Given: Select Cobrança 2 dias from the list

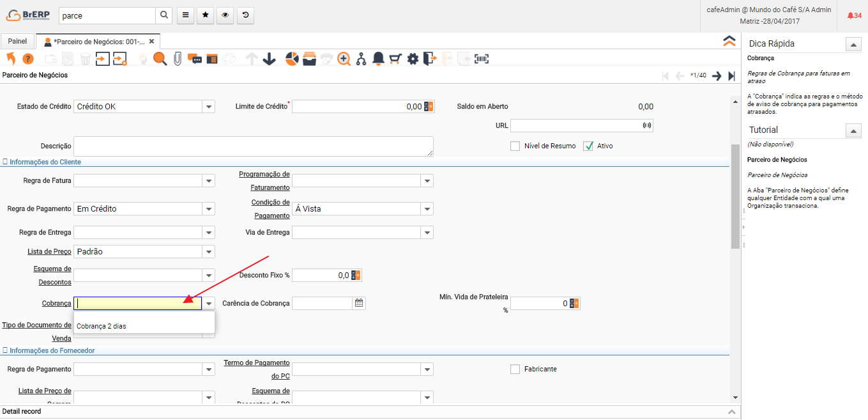Looking at the screenshot, I should pyautogui.click(x=102, y=326).
